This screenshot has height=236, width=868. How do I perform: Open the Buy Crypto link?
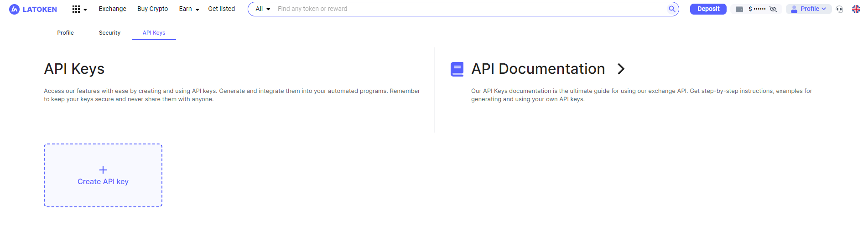coord(152,9)
